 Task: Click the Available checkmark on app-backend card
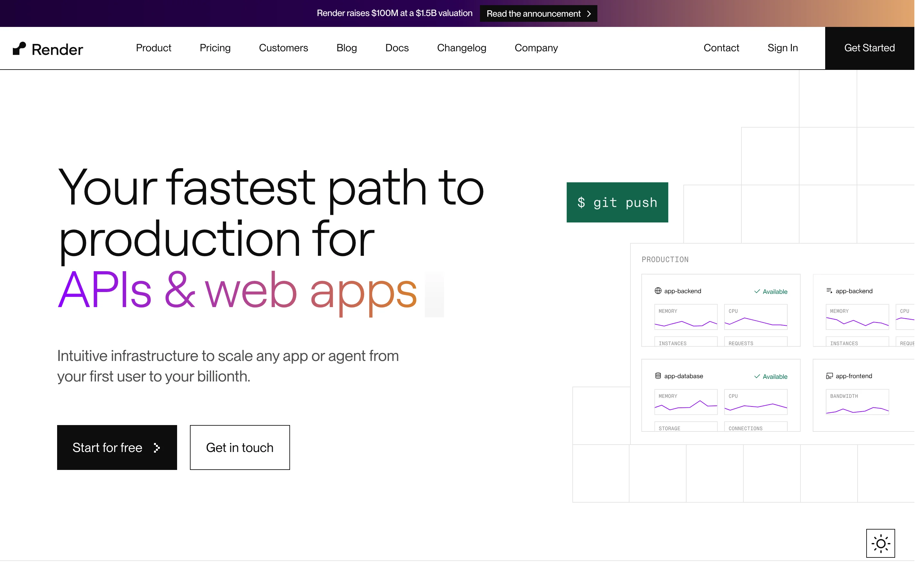click(x=757, y=292)
